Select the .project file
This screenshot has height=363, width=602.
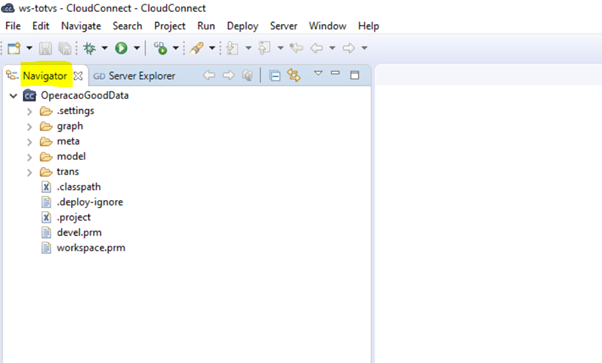click(74, 217)
